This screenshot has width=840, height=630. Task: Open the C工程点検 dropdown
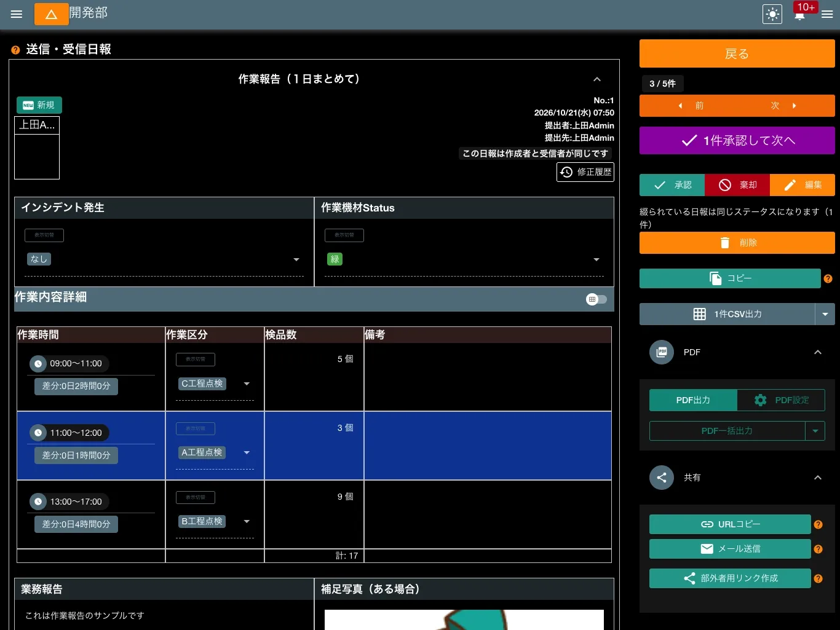(215, 384)
